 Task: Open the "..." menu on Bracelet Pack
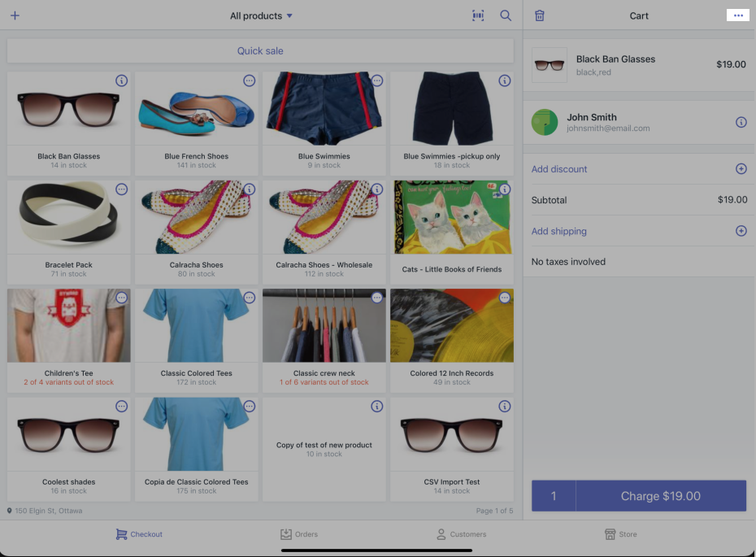click(x=121, y=189)
